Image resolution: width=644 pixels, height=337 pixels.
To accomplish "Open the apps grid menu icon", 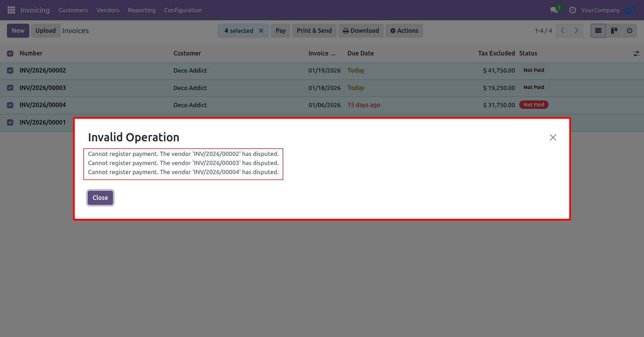I will [11, 10].
